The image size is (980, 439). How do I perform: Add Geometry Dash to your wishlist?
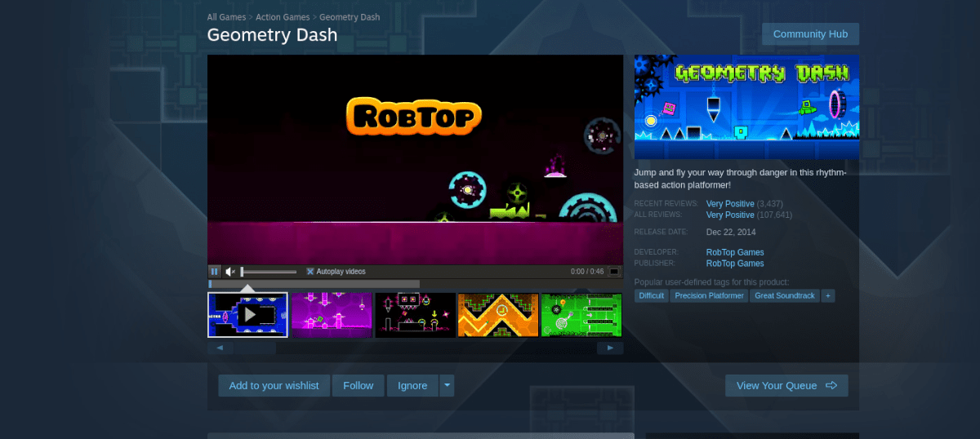pos(274,386)
